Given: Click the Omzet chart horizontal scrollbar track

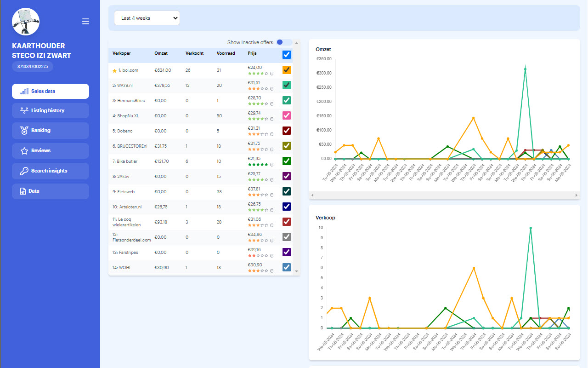Looking at the screenshot, I should (444, 195).
